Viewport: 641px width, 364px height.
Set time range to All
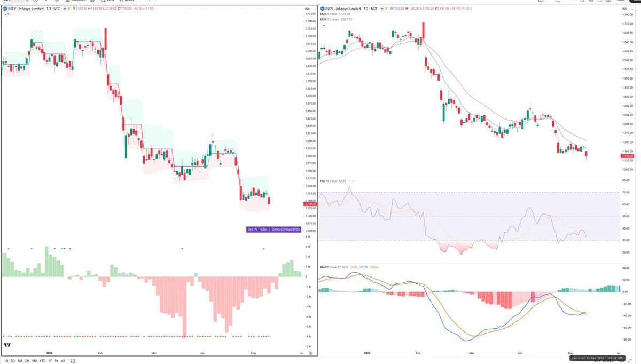(x=63, y=361)
